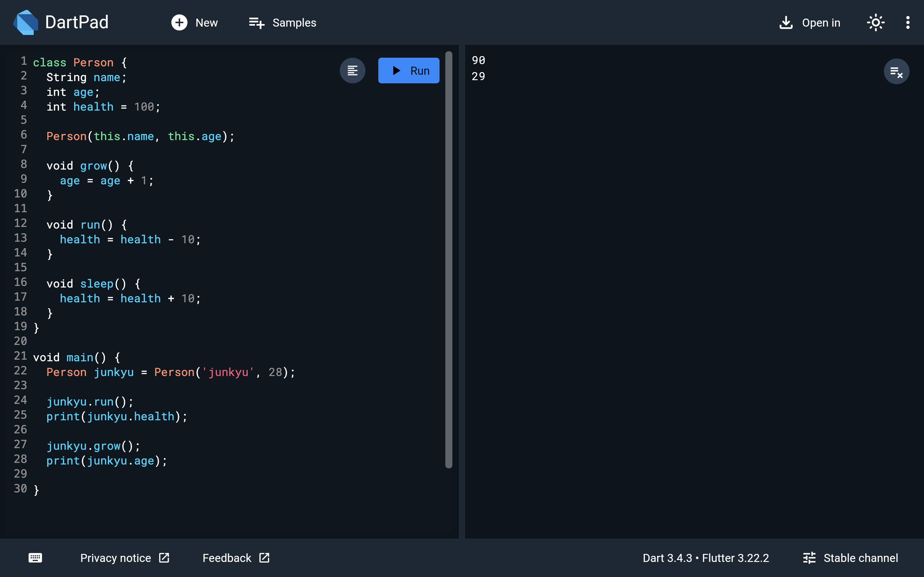924x577 pixels.
Task: Click the channel tune sliders icon
Action: [x=809, y=557]
